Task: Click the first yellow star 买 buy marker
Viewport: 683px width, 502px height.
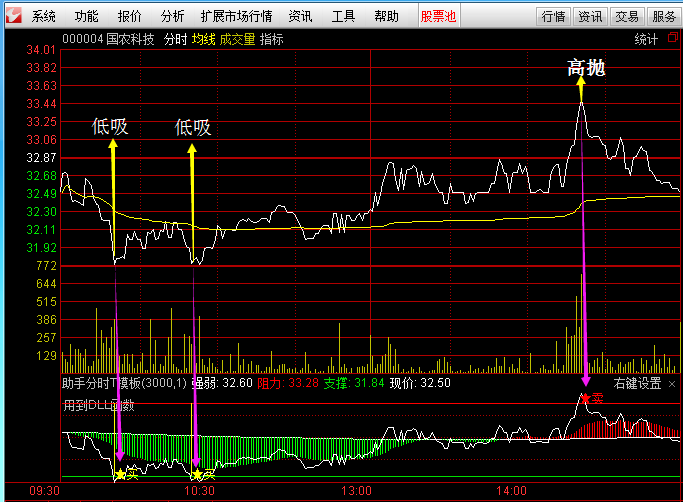Action: tap(121, 474)
